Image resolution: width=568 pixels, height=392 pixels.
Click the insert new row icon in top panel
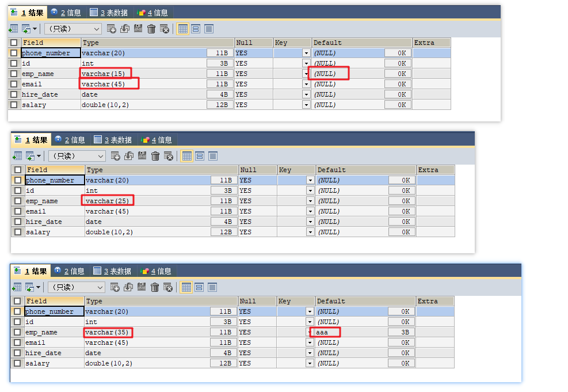pyautogui.click(x=112, y=29)
